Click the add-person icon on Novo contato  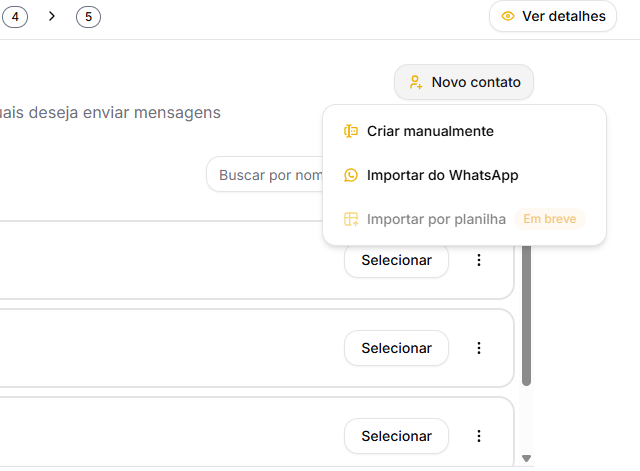(416, 82)
